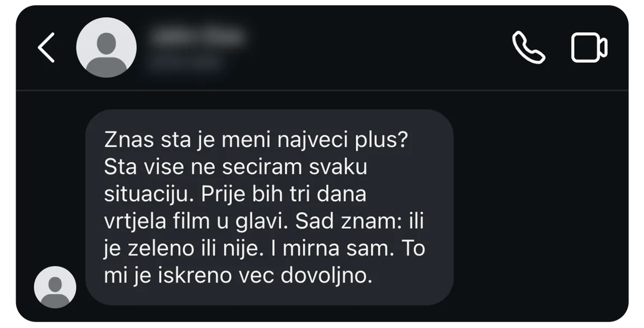
Task: Tap the small sender avatar beside the message
Action: click(55, 287)
